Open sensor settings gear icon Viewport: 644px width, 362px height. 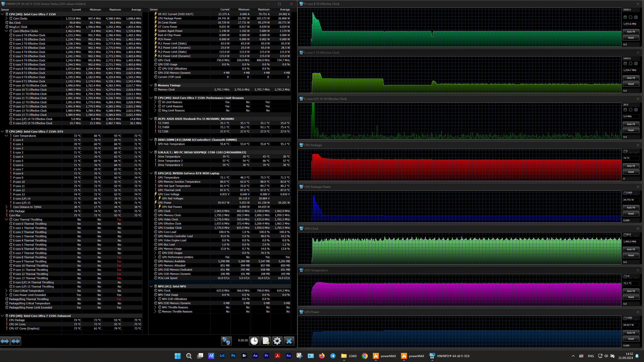[277, 341]
